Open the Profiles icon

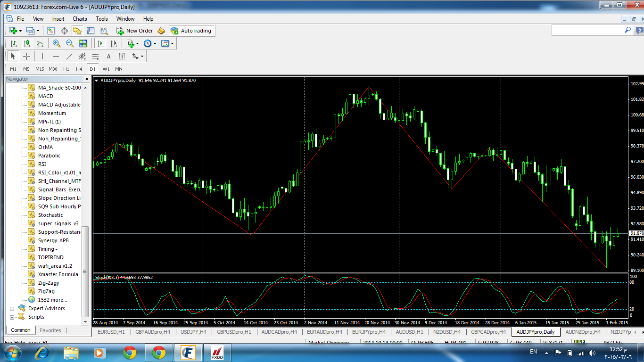click(31, 31)
